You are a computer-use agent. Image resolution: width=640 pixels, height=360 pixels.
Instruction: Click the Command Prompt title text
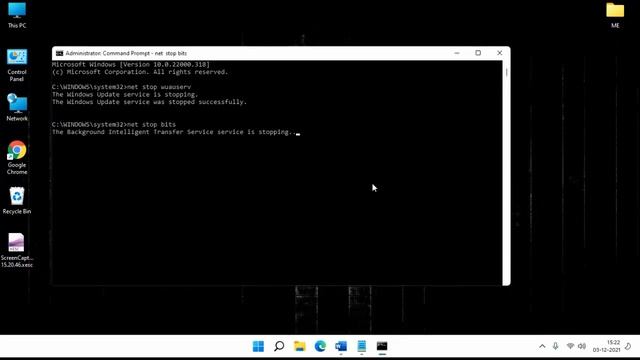pyautogui.click(x=126, y=53)
